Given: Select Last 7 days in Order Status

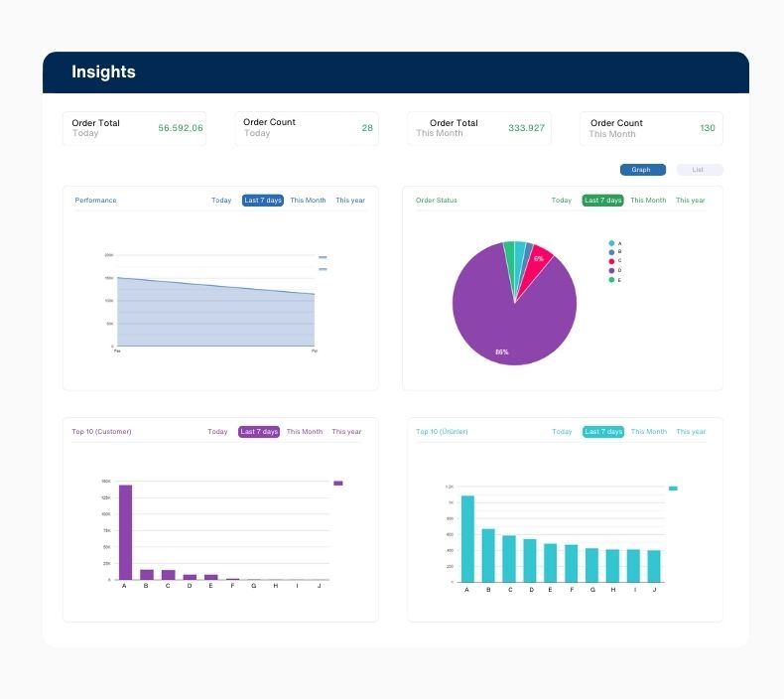Looking at the screenshot, I should click(x=602, y=201).
